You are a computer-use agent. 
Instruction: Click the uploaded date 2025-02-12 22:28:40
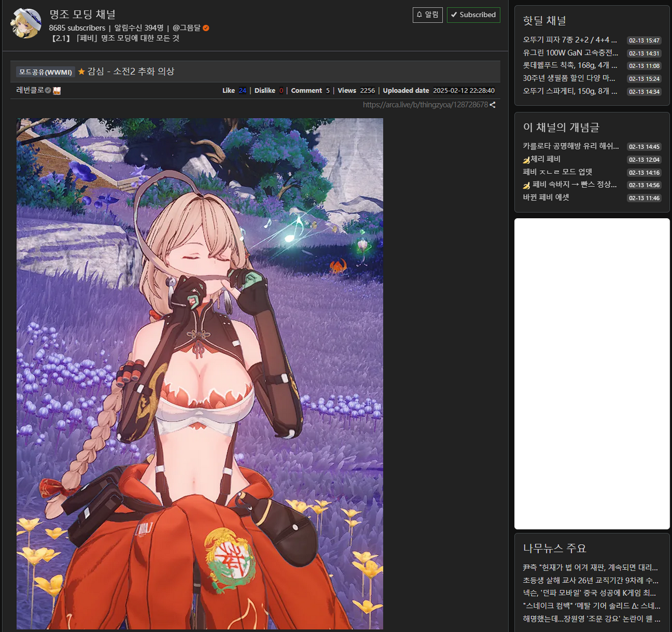click(x=464, y=90)
